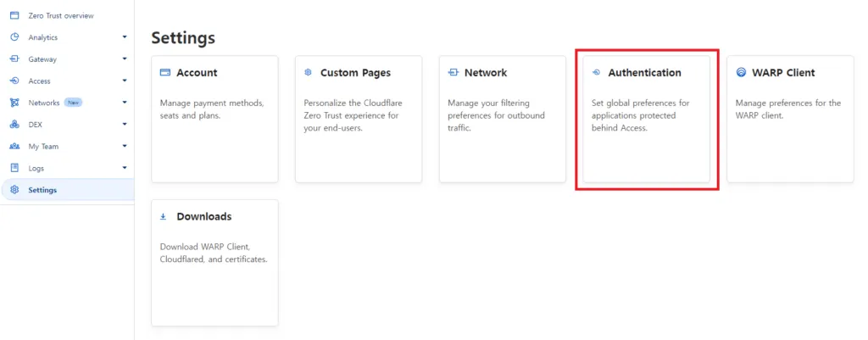Click the Settings page heading
Image resolution: width=868 pixels, height=340 pixels.
coord(183,38)
